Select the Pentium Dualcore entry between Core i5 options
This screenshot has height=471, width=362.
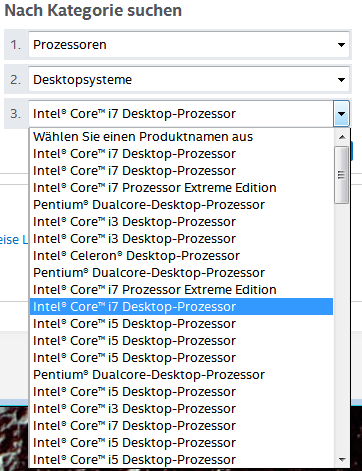pyautogui.click(x=181, y=375)
